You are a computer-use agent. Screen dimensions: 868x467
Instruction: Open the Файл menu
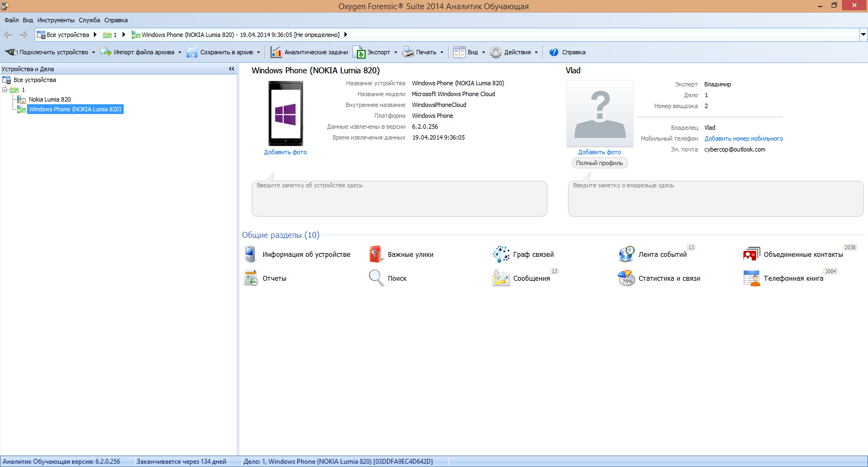click(11, 20)
